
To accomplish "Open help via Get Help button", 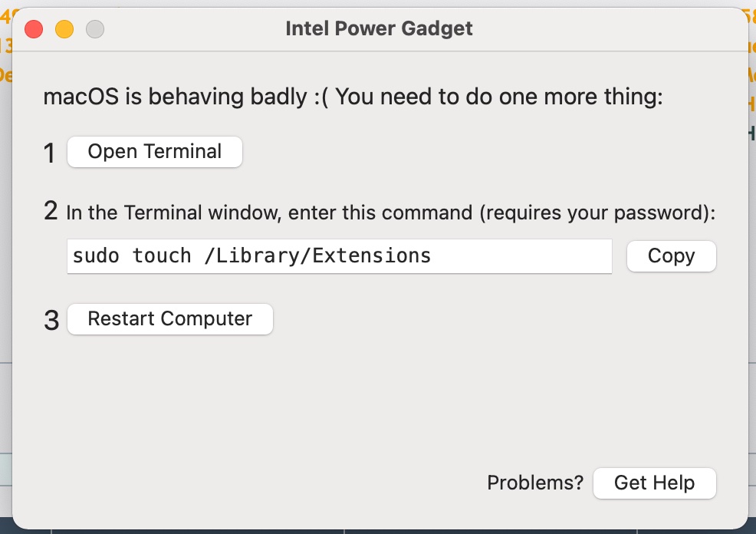I will pos(654,483).
